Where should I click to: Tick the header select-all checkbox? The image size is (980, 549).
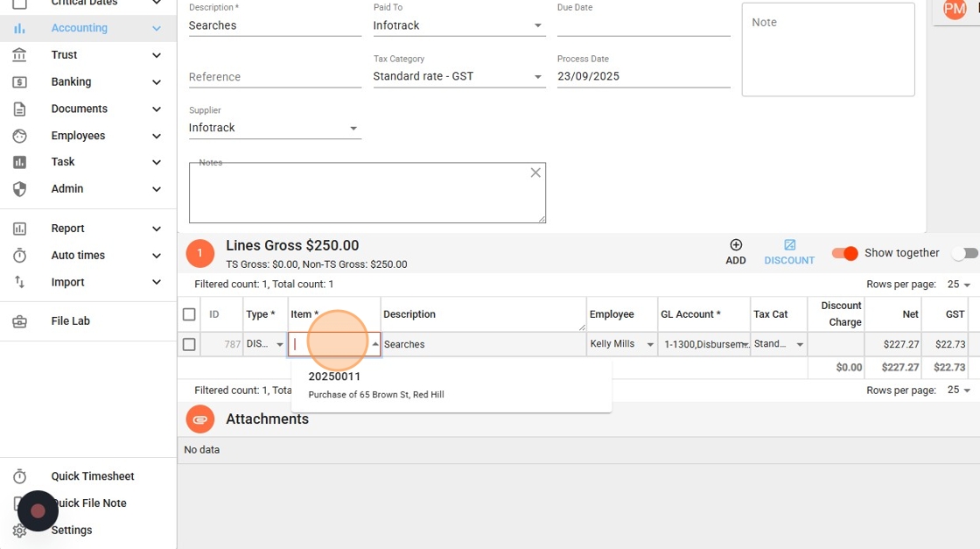[x=189, y=314]
